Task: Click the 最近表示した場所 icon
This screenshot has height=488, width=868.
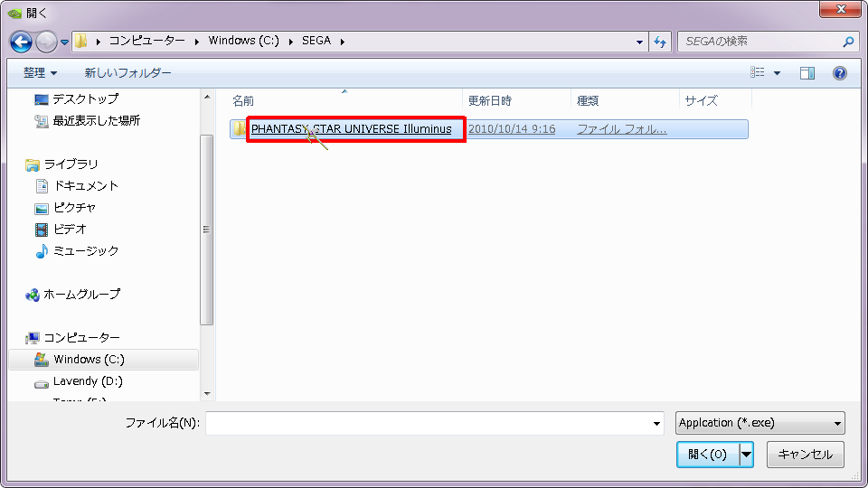Action: [x=42, y=121]
